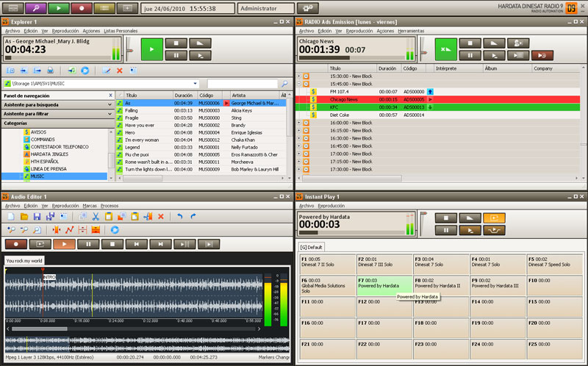The image size is (588, 366).
Task: Click the save icon in Audio Editor toolbar
Action: point(37,217)
